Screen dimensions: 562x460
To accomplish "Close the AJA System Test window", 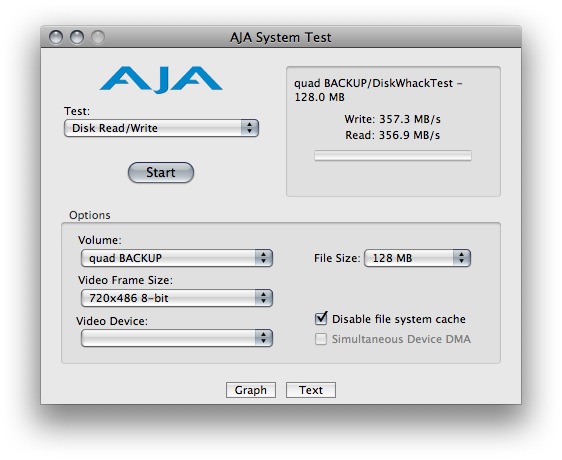I will point(56,37).
